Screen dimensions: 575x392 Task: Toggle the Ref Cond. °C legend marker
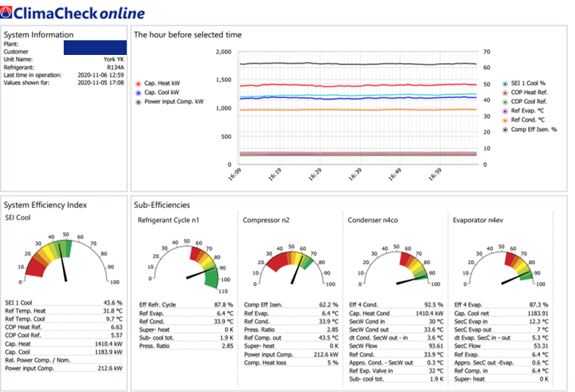click(x=505, y=120)
